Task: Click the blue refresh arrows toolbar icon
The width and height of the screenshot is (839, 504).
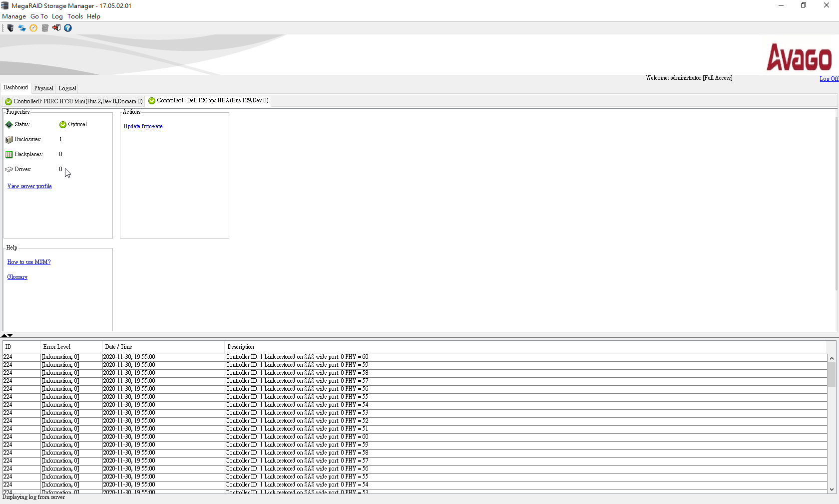Action: 22,28
